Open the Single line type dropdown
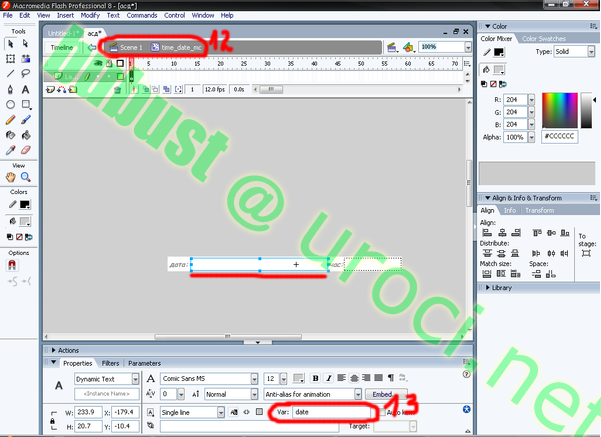 tap(221, 412)
